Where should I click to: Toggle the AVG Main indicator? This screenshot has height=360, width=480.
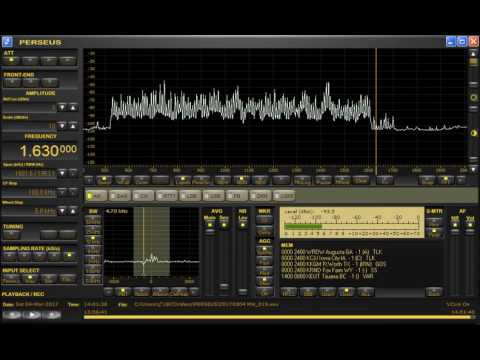(x=210, y=225)
